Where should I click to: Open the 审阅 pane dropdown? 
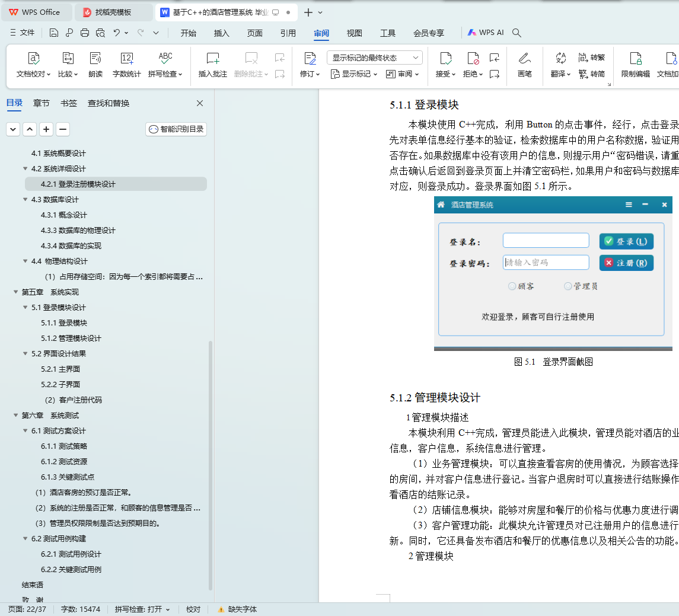402,74
